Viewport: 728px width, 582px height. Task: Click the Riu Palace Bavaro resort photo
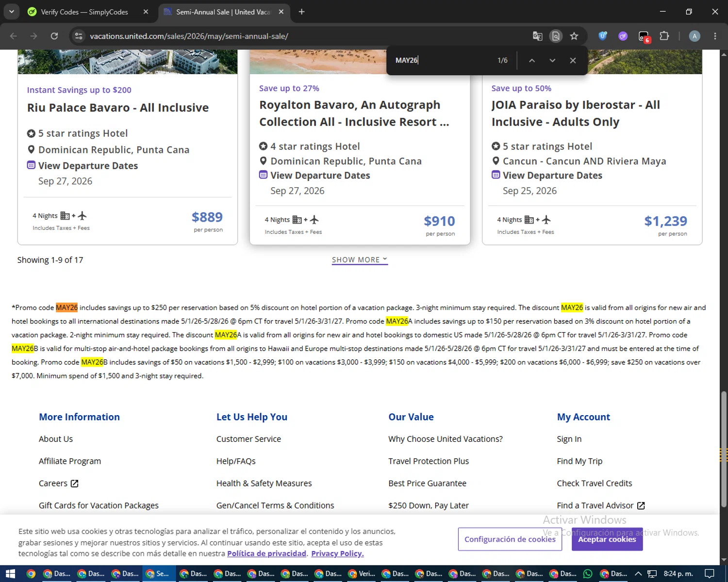tap(128, 62)
